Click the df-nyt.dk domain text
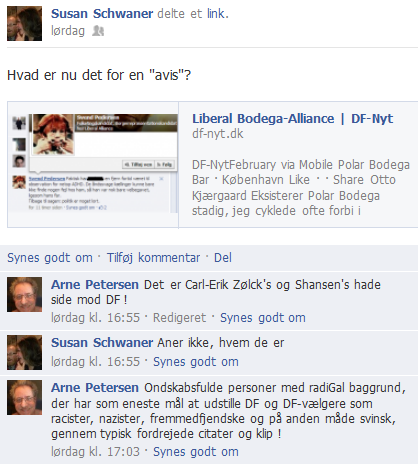Image resolution: width=418 pixels, height=464 pixels. point(218,134)
